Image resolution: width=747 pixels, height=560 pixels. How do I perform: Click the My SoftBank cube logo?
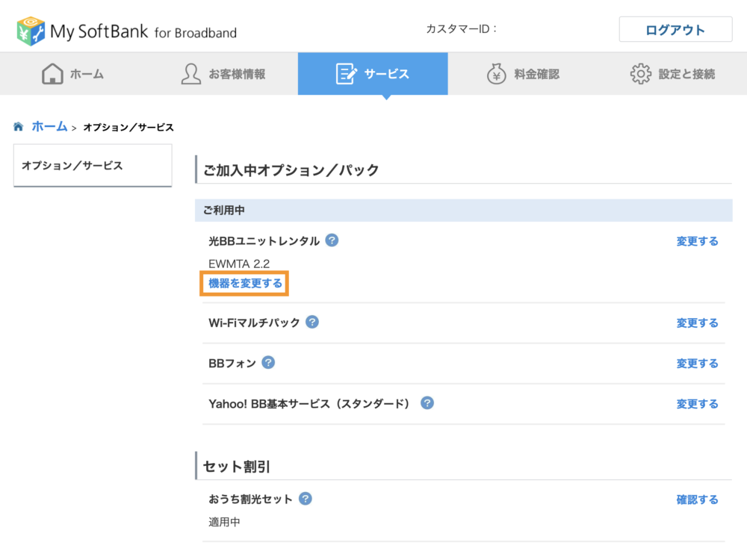pyautogui.click(x=31, y=31)
